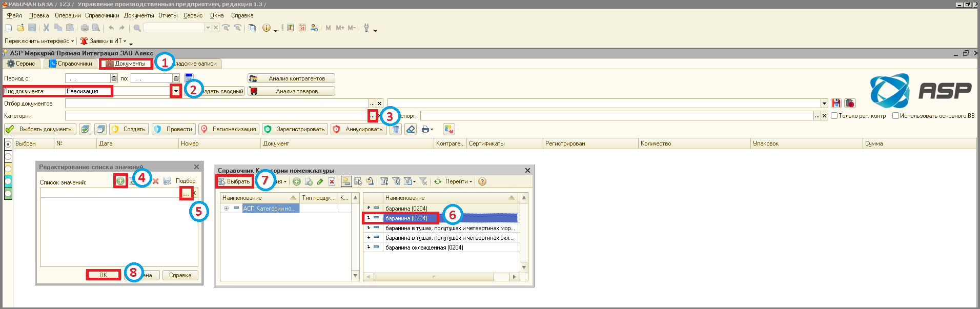Switch to the 'Сервис' tab
Screen dimensions: 980x309
click(x=22, y=64)
